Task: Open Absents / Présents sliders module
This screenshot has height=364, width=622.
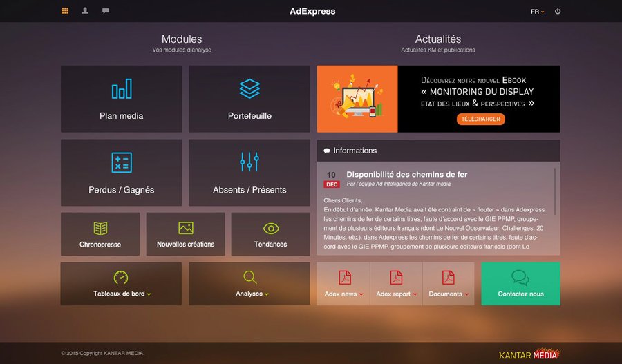Action: (x=249, y=173)
